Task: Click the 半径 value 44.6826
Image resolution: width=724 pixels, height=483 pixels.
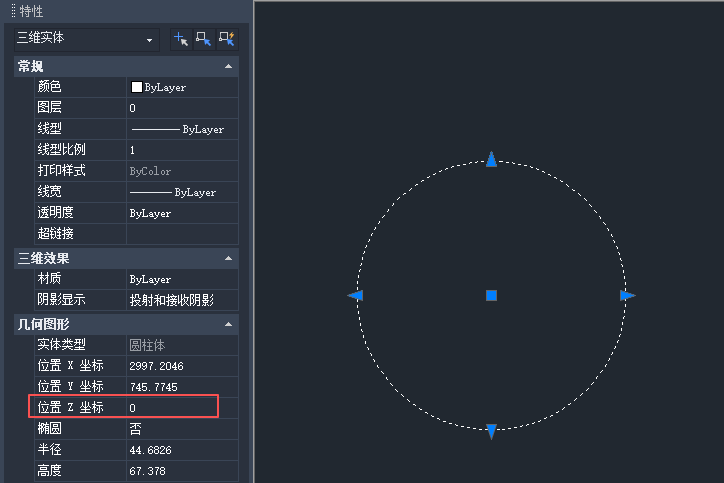Action: [180, 450]
